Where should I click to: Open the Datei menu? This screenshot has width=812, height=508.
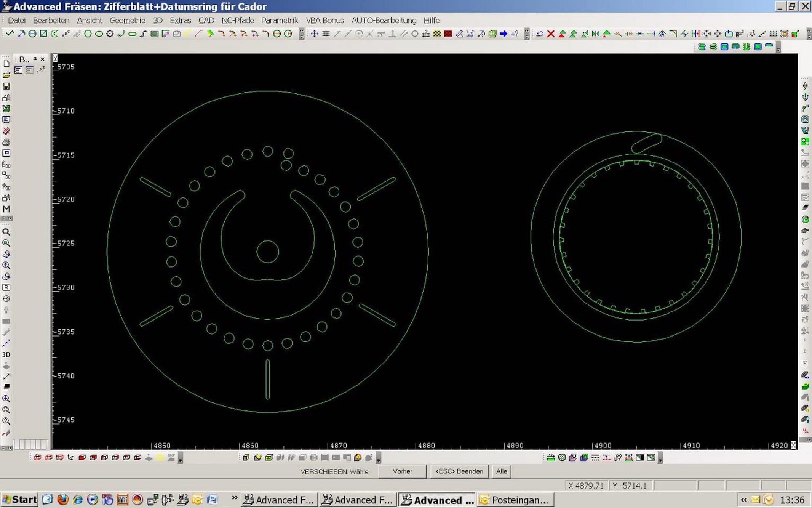tap(17, 20)
